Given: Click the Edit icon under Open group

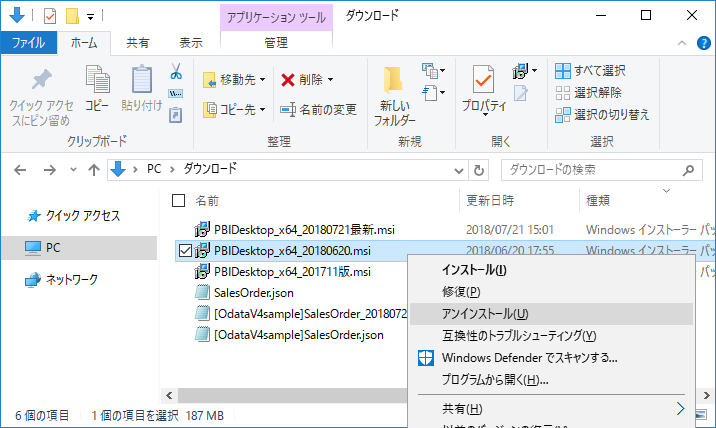Looking at the screenshot, I should 521,93.
